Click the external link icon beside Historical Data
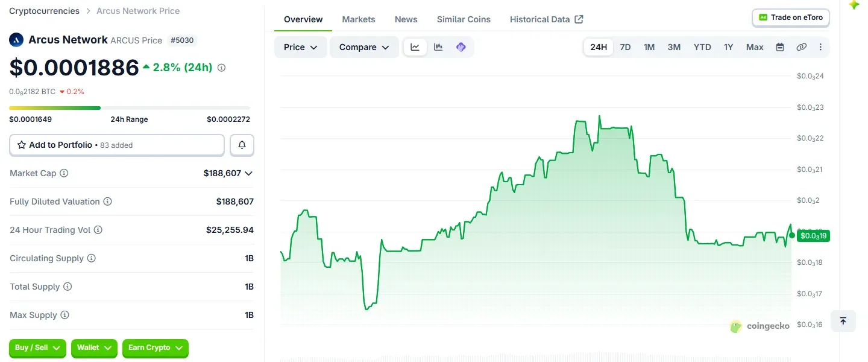The image size is (868, 362). tap(579, 19)
